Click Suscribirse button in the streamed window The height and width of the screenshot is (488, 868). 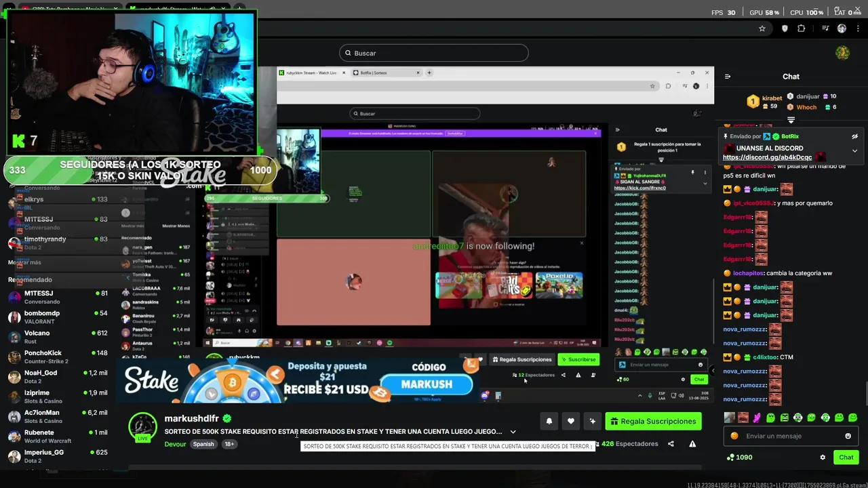click(x=578, y=360)
